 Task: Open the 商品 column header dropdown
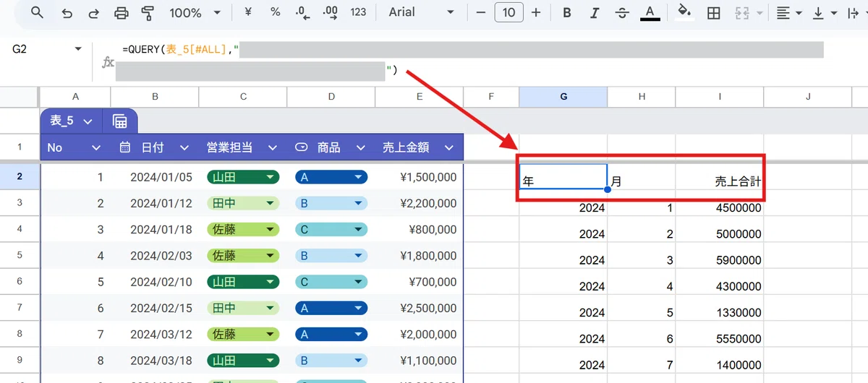click(361, 147)
